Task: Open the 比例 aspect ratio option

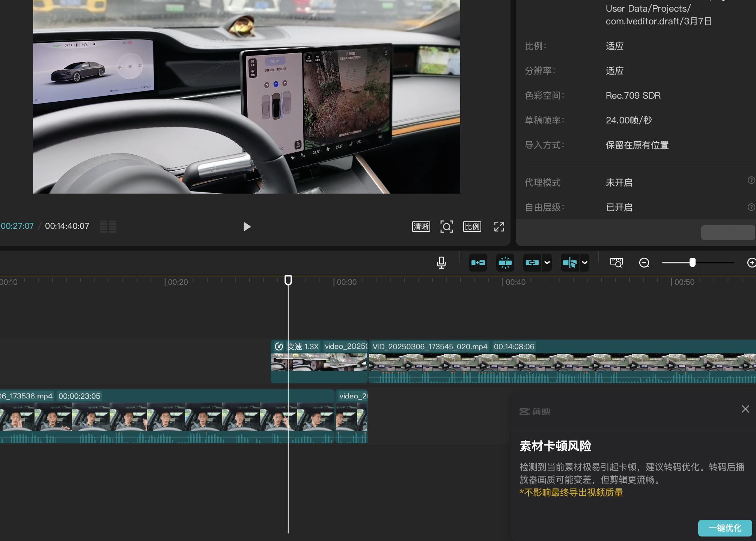Action: click(472, 227)
